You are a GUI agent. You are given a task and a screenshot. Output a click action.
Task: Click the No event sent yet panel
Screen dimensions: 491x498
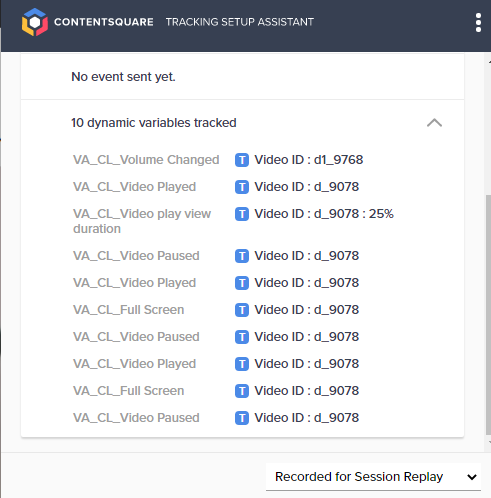242,77
